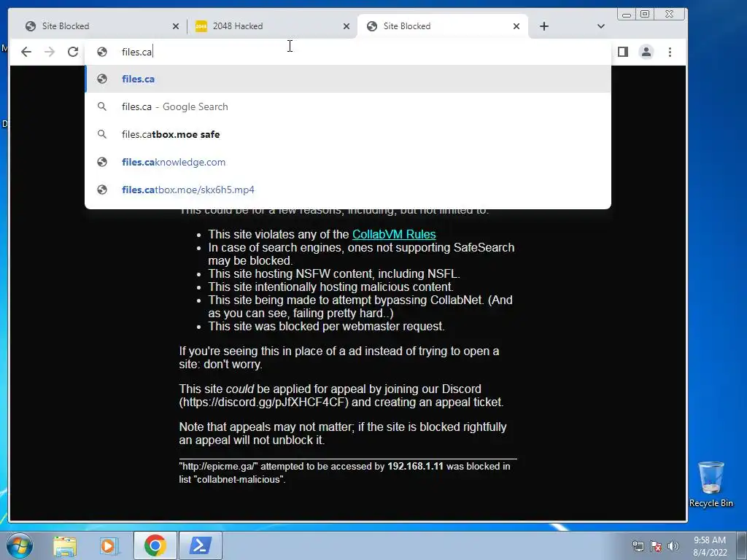The image size is (747, 560).
Task: Select files.catbox.moe/skx6h5.mp4 suggestion
Action: tap(348, 190)
